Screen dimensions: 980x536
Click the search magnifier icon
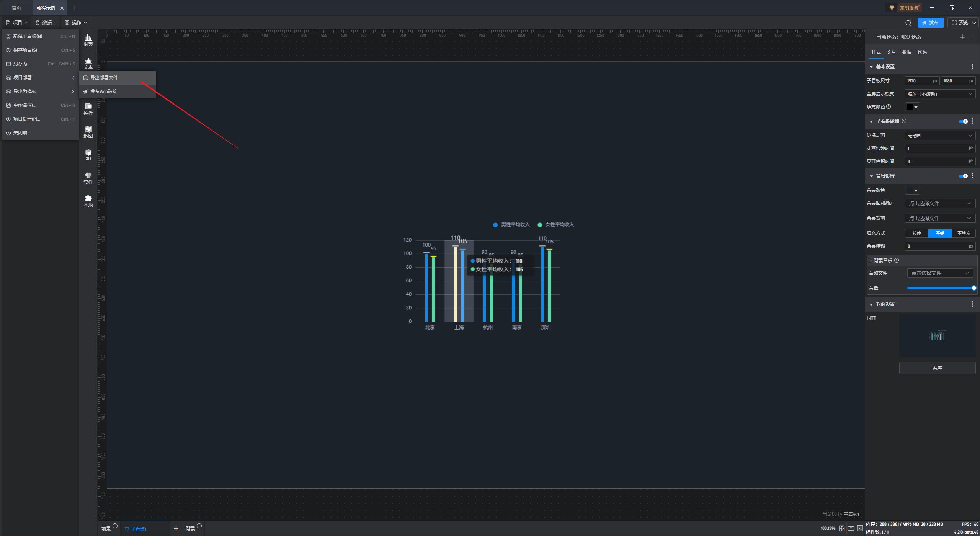coord(908,23)
